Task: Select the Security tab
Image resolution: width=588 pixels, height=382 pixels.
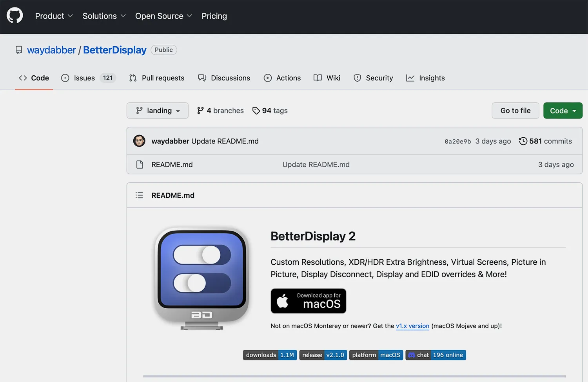Action: tap(373, 78)
